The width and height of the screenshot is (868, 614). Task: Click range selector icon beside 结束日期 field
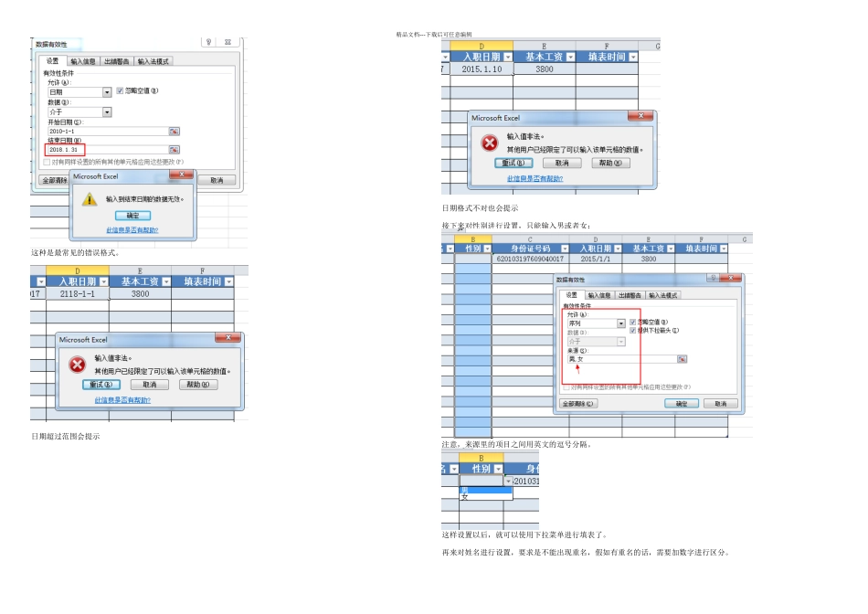[x=174, y=150]
